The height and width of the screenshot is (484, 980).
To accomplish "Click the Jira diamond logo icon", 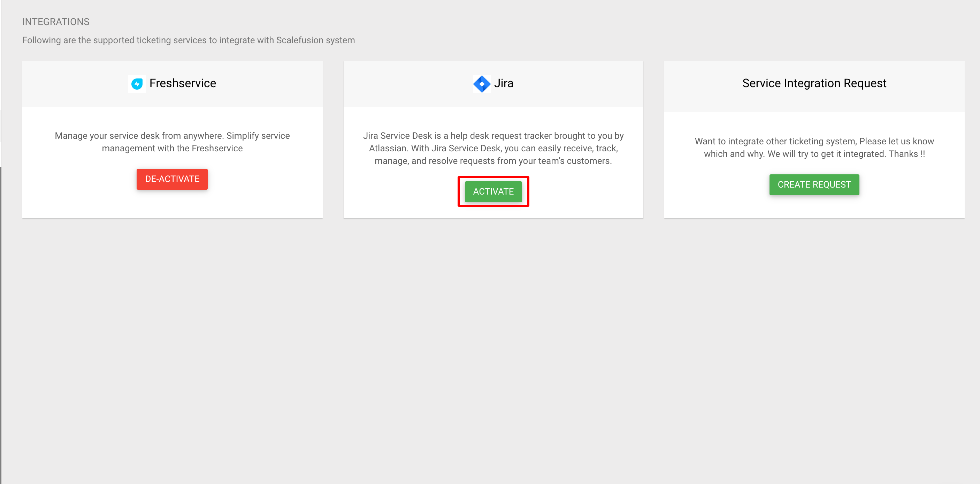I will (x=482, y=84).
